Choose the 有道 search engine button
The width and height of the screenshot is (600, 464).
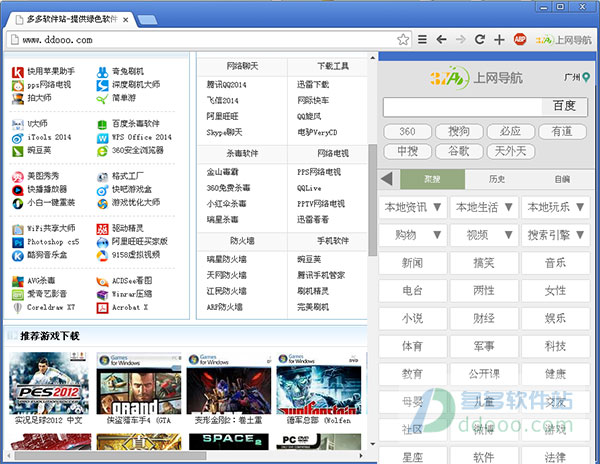click(x=562, y=132)
